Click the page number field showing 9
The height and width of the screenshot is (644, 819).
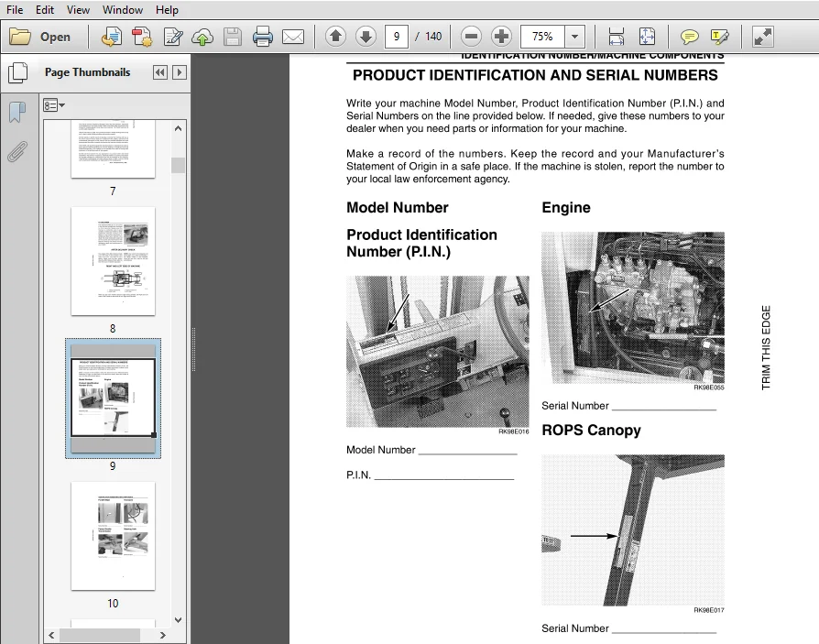[397, 37]
